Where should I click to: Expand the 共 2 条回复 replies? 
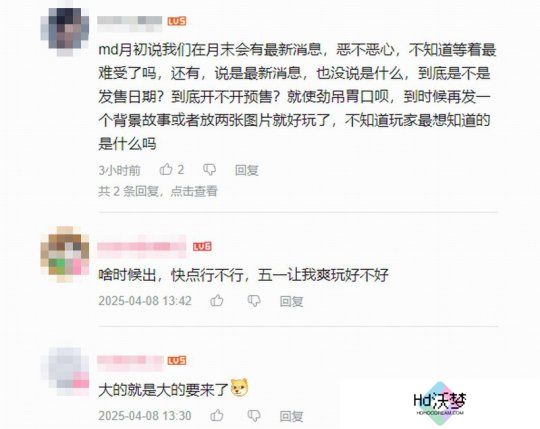tap(158, 191)
